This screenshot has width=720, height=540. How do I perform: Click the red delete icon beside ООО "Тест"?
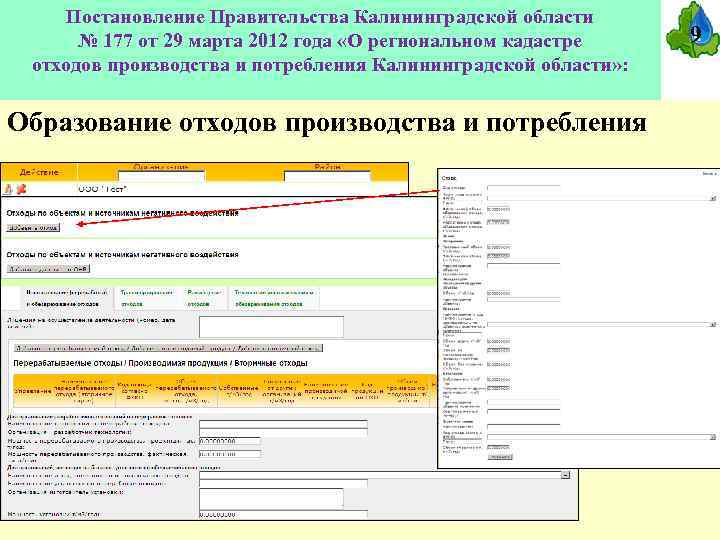[x=21, y=189]
